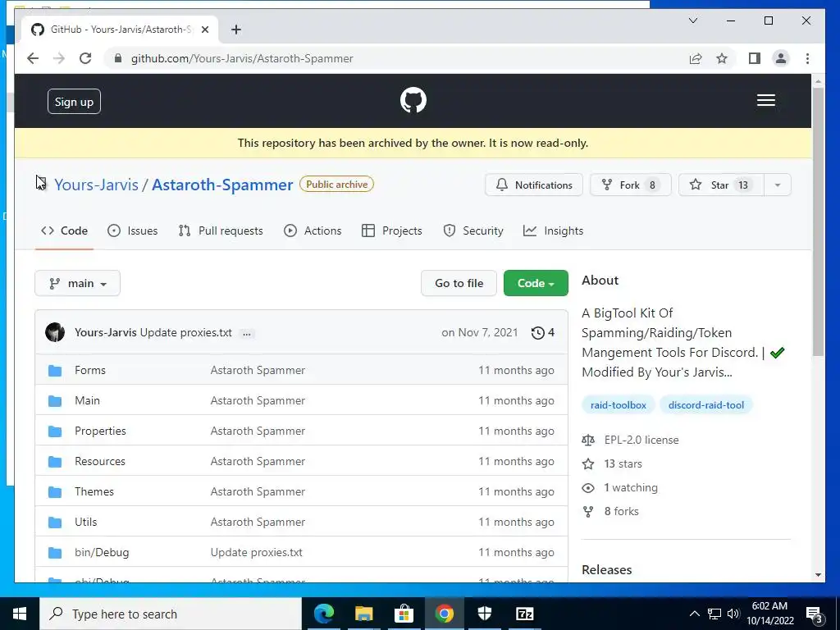Click the Notifications button
The image size is (840, 630).
coord(533,185)
